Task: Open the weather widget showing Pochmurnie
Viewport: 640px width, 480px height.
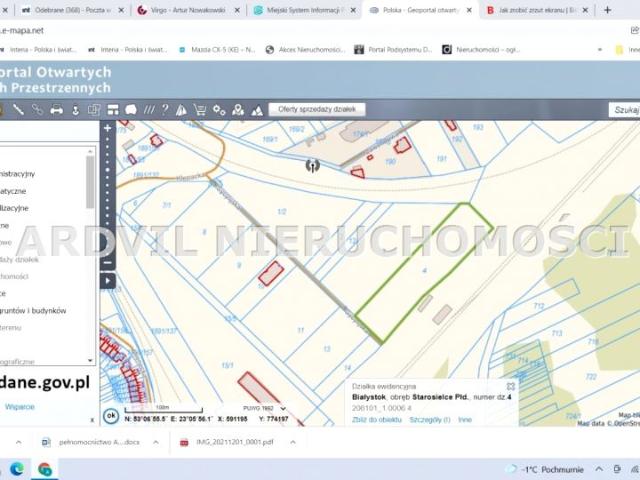Action: (546, 469)
